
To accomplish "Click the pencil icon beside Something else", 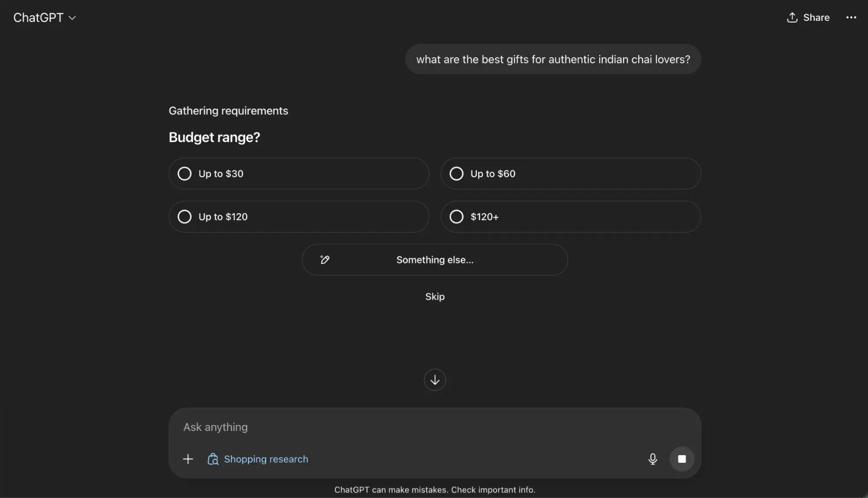I will [x=324, y=259].
